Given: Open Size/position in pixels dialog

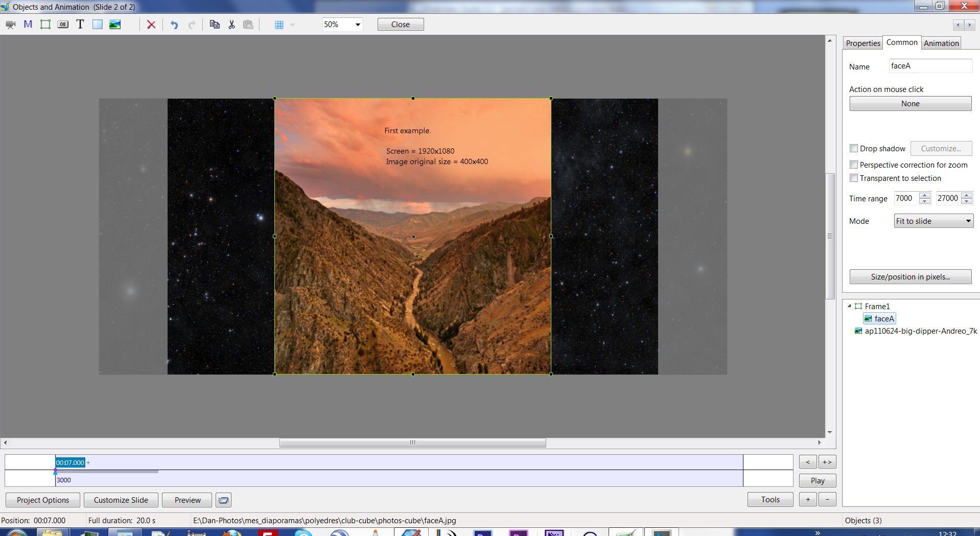Looking at the screenshot, I should tap(910, 277).
